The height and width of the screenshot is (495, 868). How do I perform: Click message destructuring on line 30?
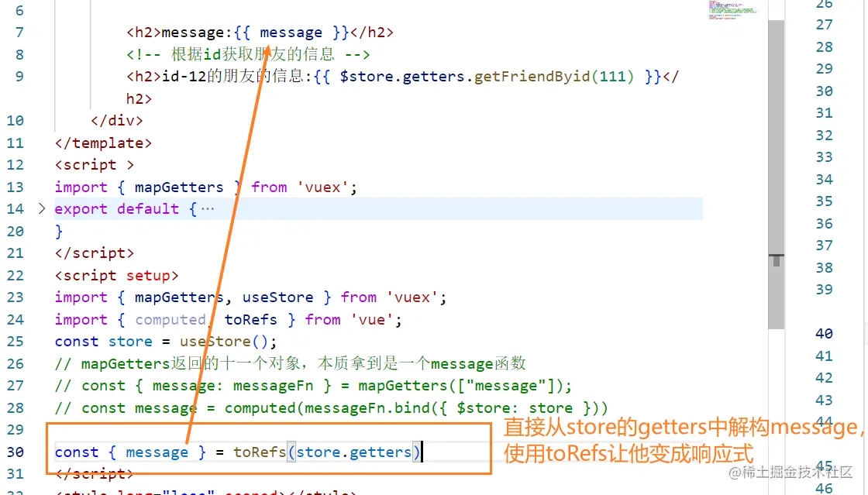pyautogui.click(x=157, y=452)
